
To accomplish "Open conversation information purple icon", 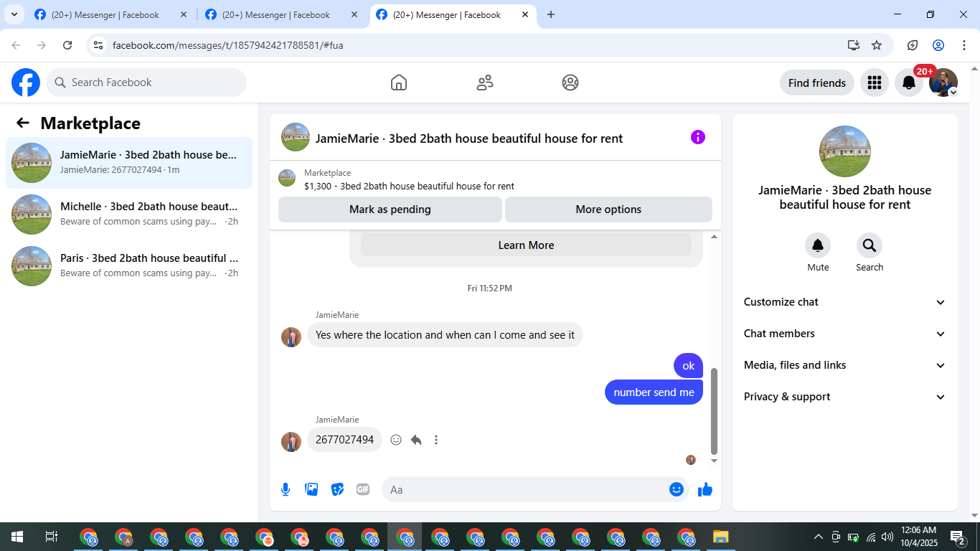I will [698, 137].
